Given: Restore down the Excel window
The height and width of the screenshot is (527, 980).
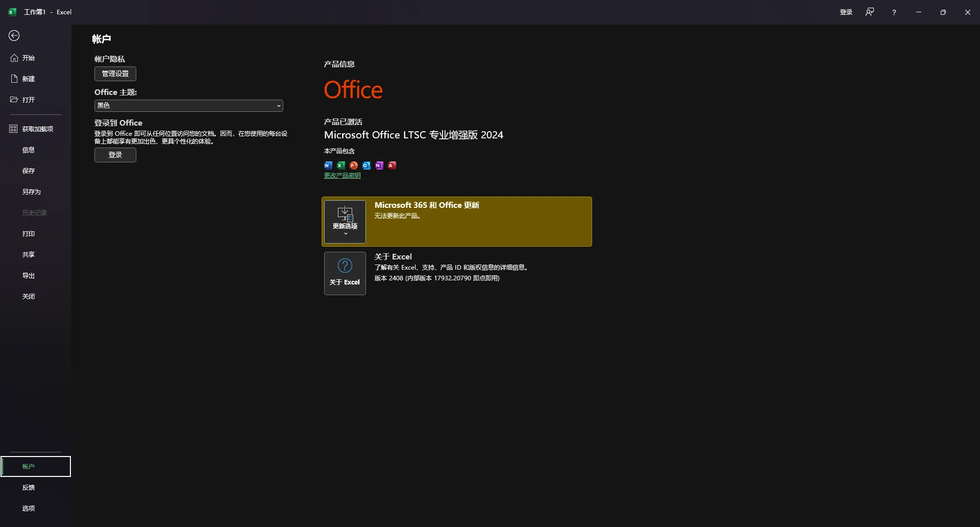Looking at the screenshot, I should pyautogui.click(x=943, y=12).
